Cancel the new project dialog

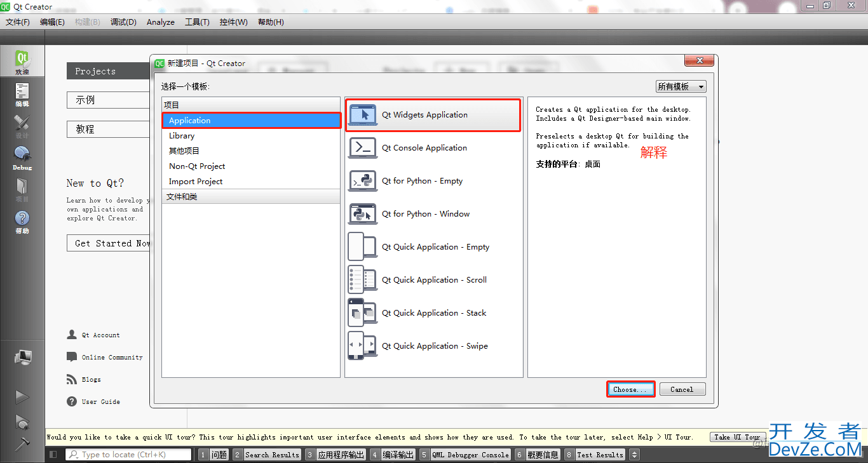pos(682,389)
